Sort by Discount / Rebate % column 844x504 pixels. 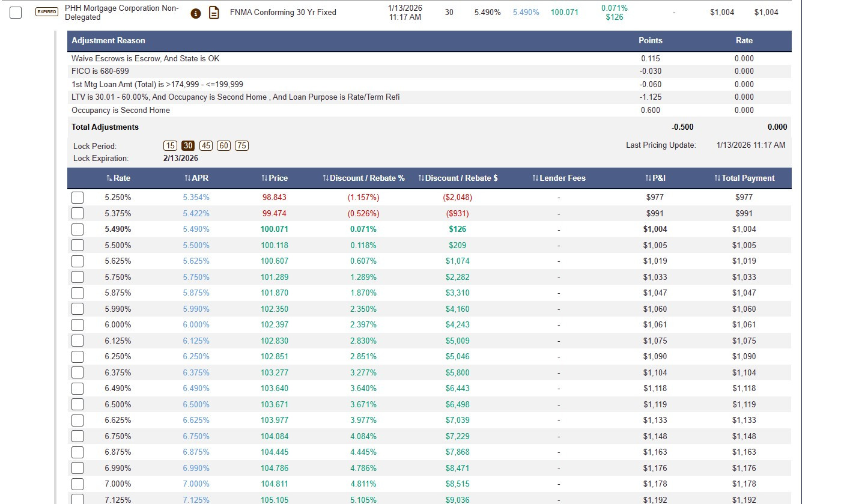tap(363, 178)
